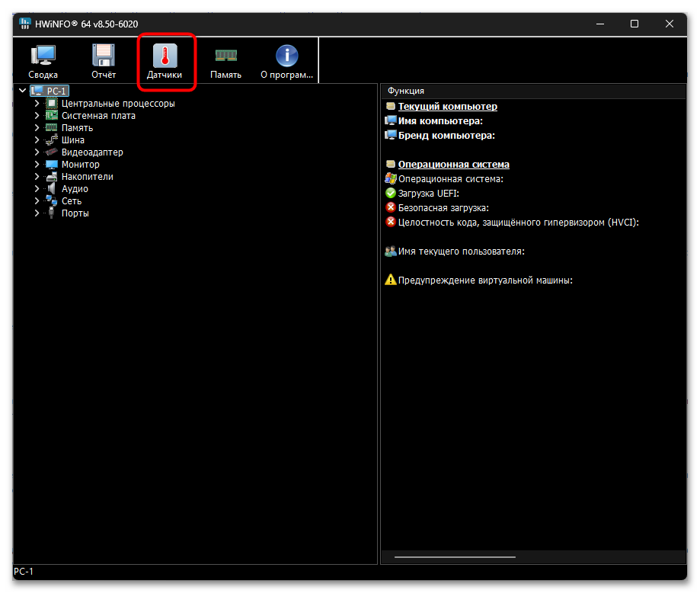
Task: Expand the Память tree node
Action: coord(37,128)
